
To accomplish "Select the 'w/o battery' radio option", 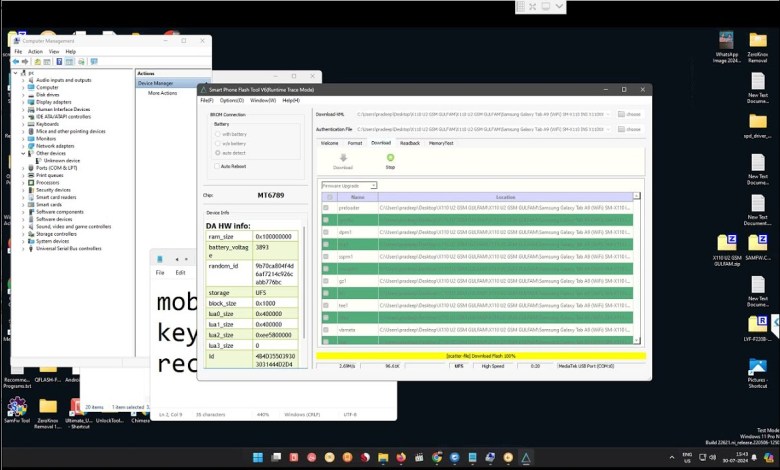I will (217, 143).
